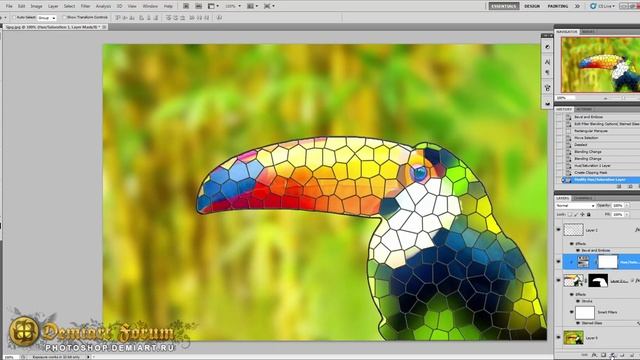Open the Character panel icon in the dock
Image resolution: width=640 pixels, height=360 pixels.
[x=547, y=62]
